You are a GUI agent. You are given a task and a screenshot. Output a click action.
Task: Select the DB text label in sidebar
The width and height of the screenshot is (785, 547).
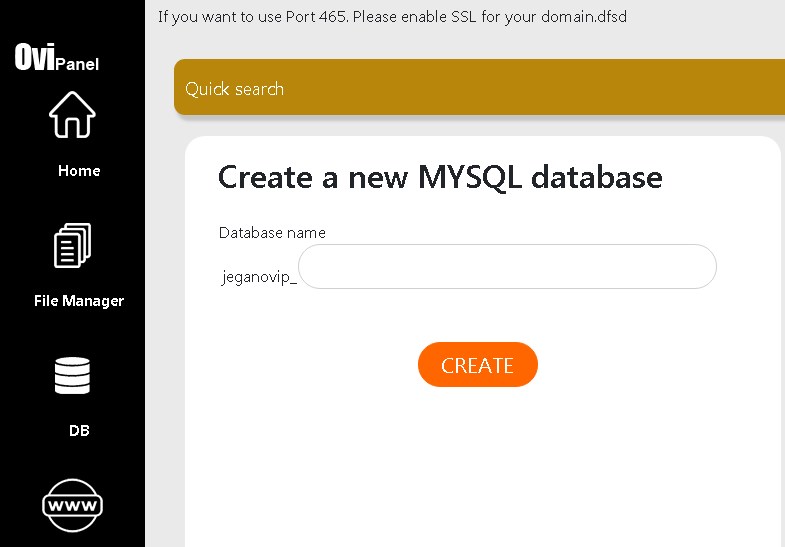pos(79,431)
